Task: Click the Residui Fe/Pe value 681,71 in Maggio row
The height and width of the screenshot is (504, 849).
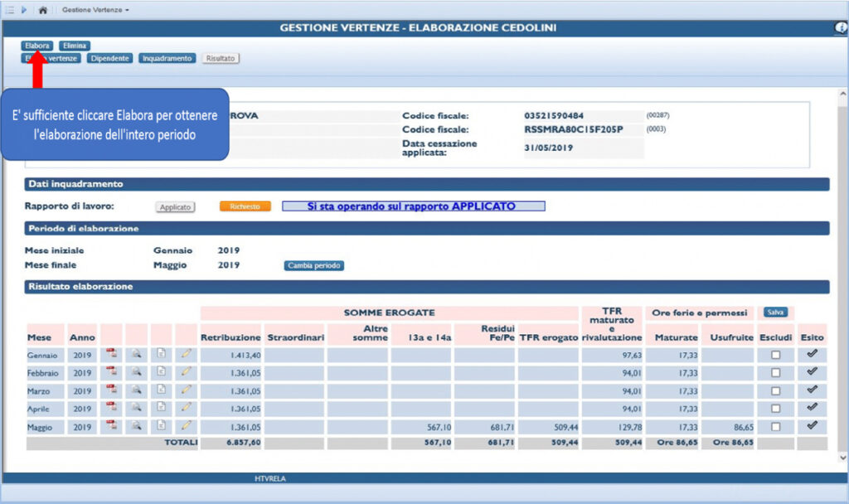Action: (502, 427)
